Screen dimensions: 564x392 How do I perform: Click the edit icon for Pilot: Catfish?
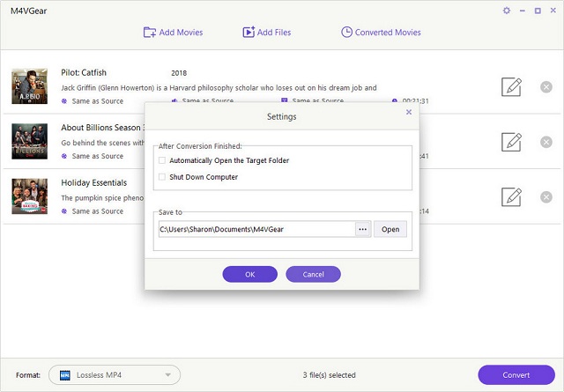click(511, 86)
